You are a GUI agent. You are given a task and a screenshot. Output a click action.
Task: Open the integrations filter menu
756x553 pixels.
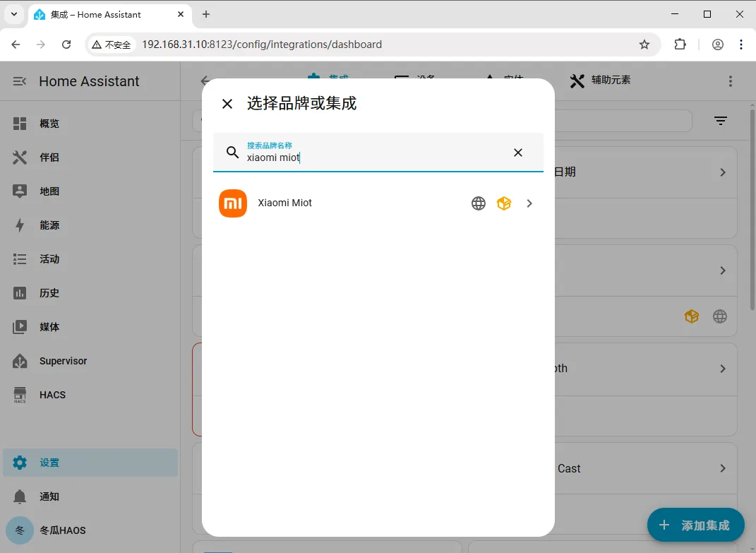click(x=720, y=121)
